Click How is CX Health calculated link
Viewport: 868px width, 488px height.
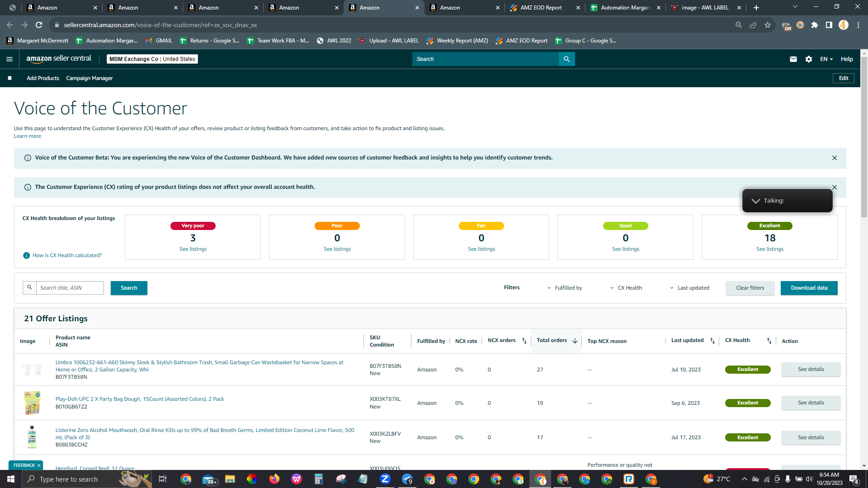coord(67,255)
